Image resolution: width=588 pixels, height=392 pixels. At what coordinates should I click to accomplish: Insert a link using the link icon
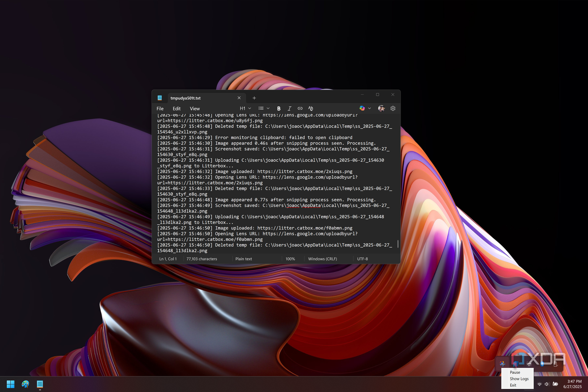(300, 108)
